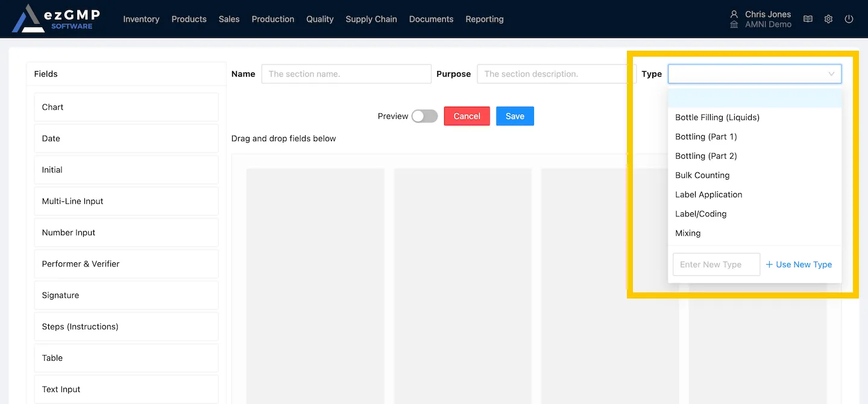Click the plus icon beside Use New Type
This screenshot has width=868, height=404.
pyautogui.click(x=769, y=265)
